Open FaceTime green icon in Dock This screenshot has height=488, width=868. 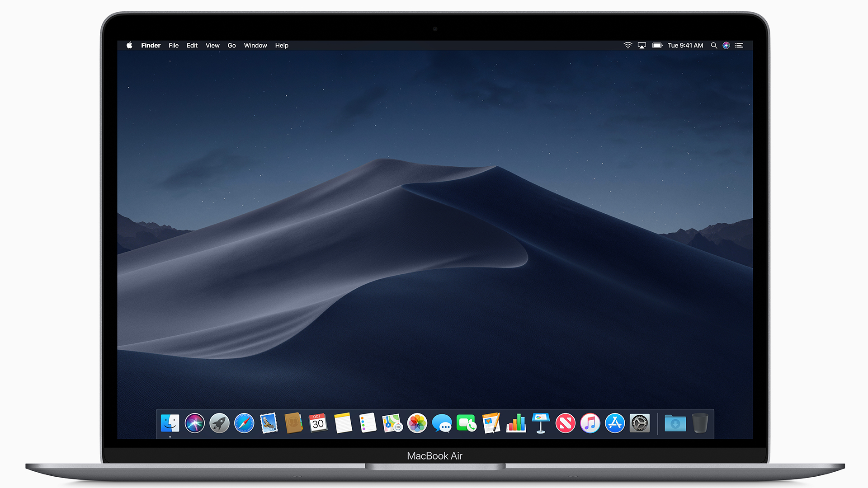click(x=467, y=423)
